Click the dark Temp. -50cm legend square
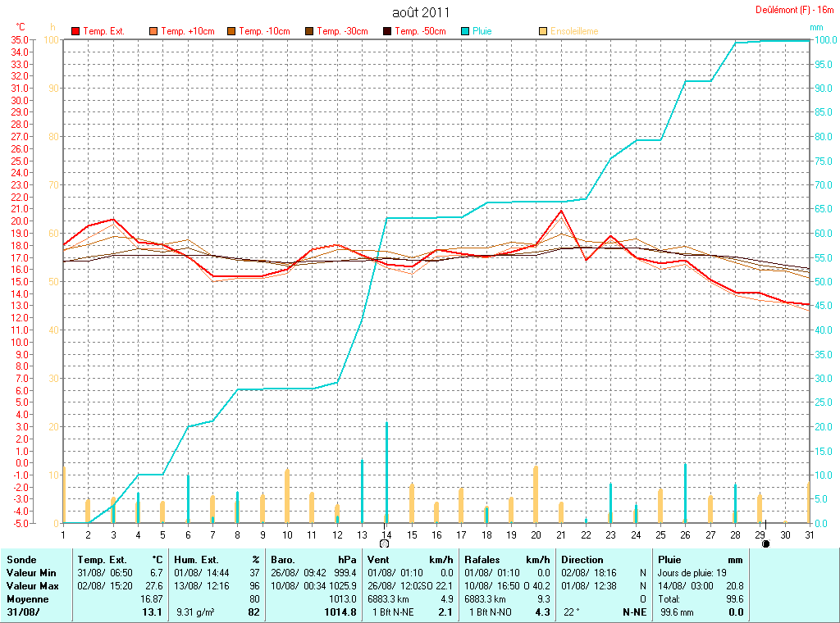The image size is (840, 623). [387, 31]
